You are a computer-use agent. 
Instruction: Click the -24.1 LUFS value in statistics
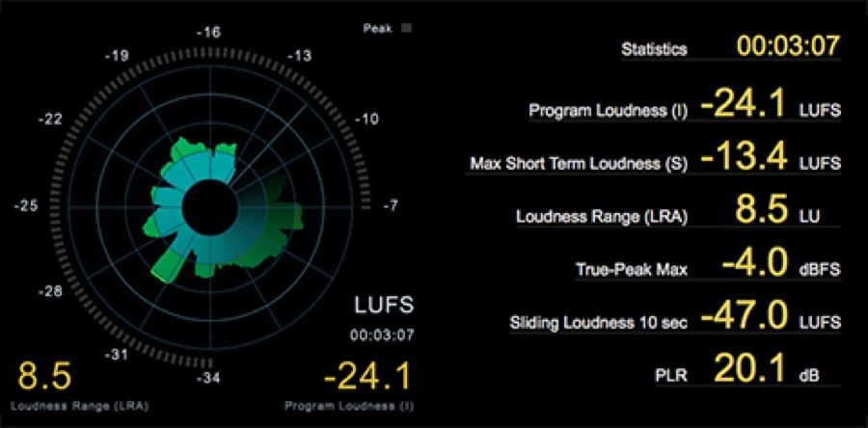743,104
